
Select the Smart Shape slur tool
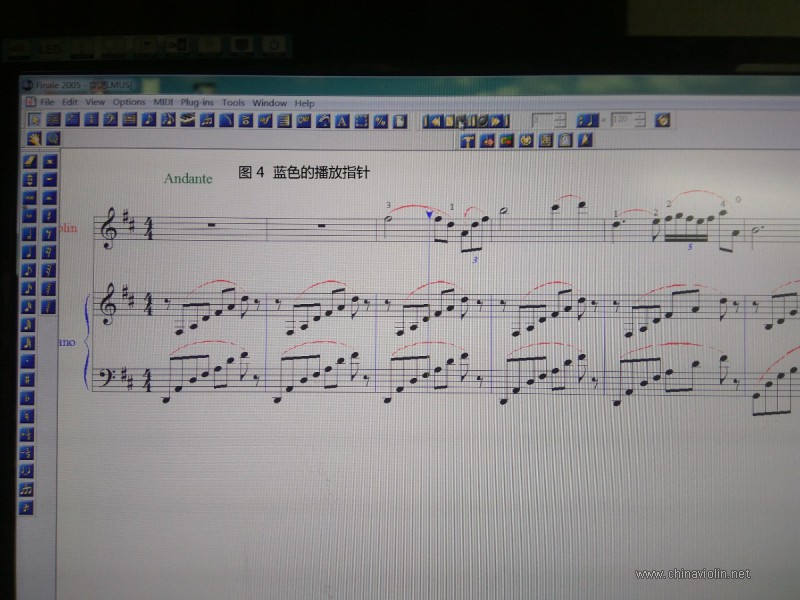[227, 120]
